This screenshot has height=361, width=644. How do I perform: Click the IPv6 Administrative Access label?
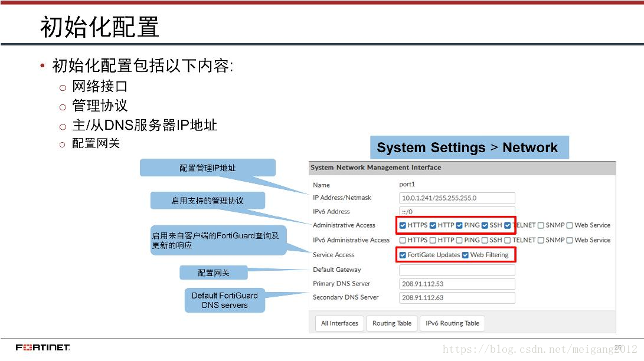pos(351,240)
